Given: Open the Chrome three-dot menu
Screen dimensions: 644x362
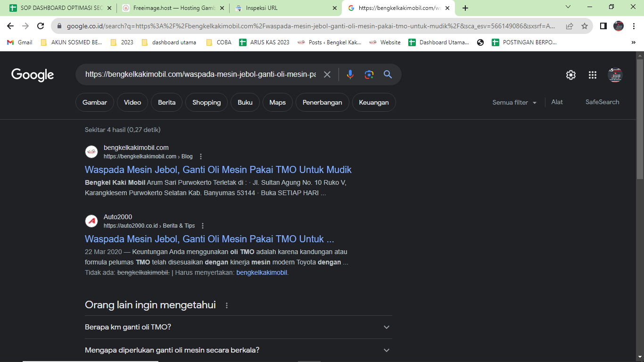Looking at the screenshot, I should [634, 26].
